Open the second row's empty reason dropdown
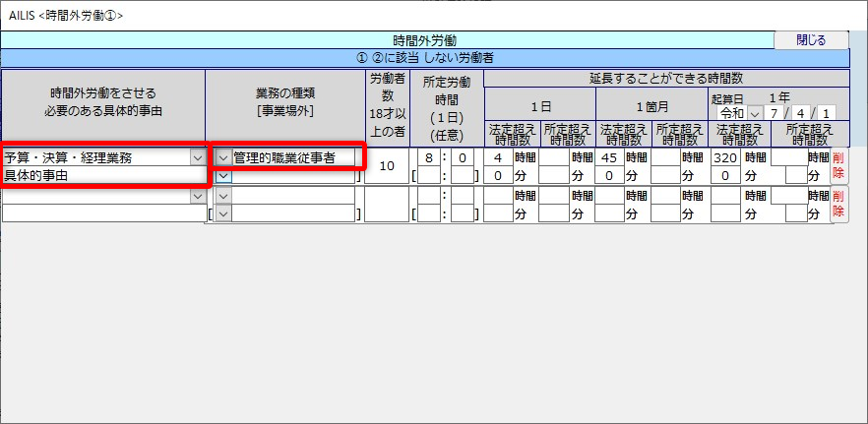Image resolution: width=868 pixels, height=424 pixels. coord(197,196)
